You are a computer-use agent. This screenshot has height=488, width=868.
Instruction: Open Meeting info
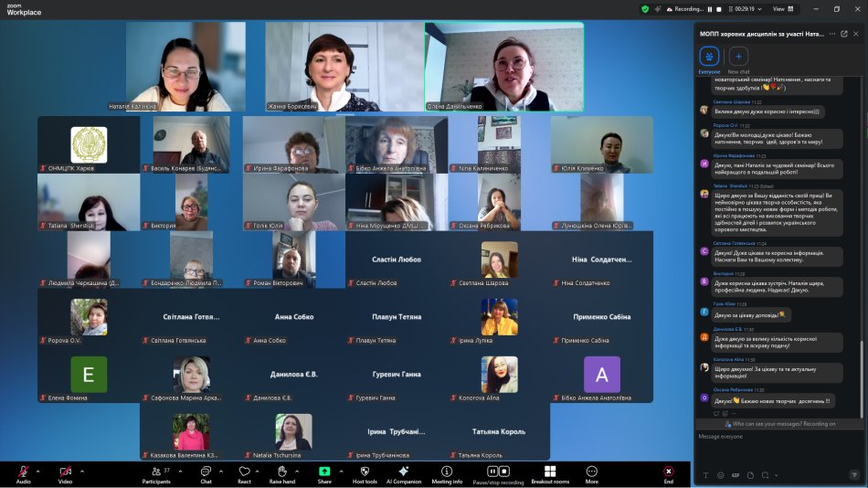pyautogui.click(x=447, y=472)
